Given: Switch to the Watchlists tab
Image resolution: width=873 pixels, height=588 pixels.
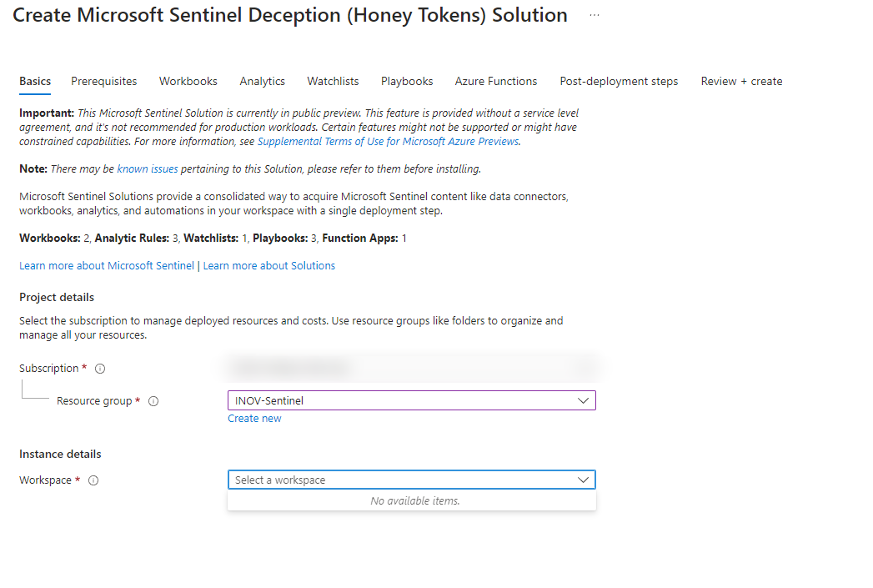Looking at the screenshot, I should [x=333, y=81].
